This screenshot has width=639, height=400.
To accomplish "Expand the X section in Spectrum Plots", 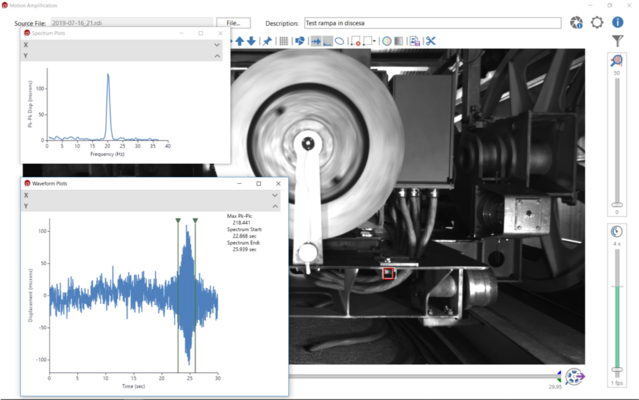I will pyautogui.click(x=217, y=45).
